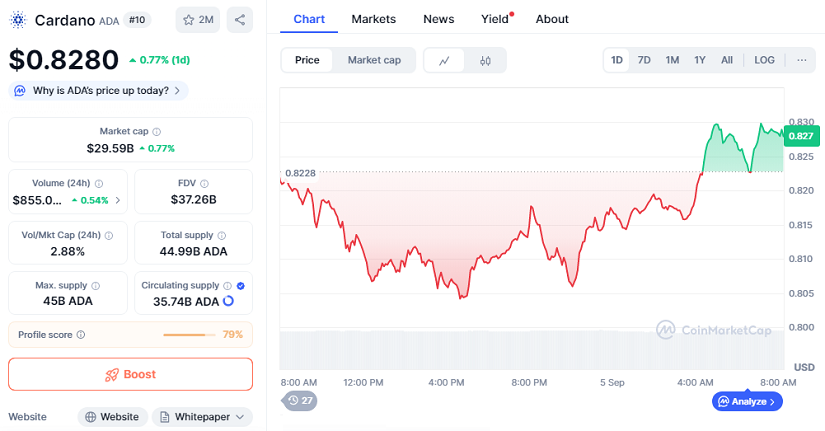Select the line chart style icon
Viewport: 825px width, 431px height.
click(x=444, y=61)
